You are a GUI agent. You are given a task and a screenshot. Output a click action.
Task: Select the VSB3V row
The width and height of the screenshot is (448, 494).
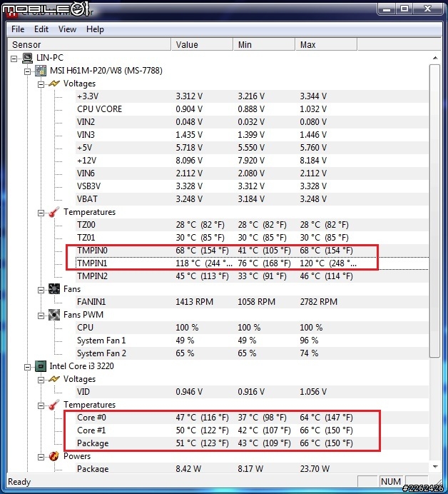point(252,186)
